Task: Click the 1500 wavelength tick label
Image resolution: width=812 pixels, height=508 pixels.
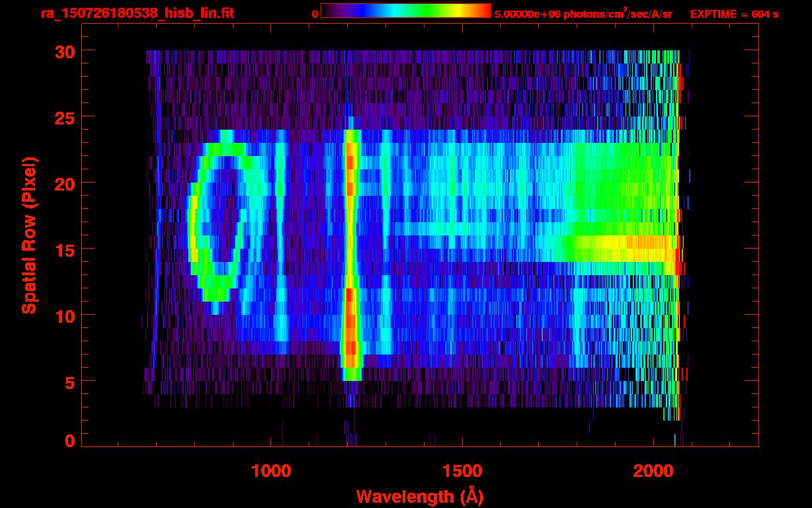Action: coord(462,471)
